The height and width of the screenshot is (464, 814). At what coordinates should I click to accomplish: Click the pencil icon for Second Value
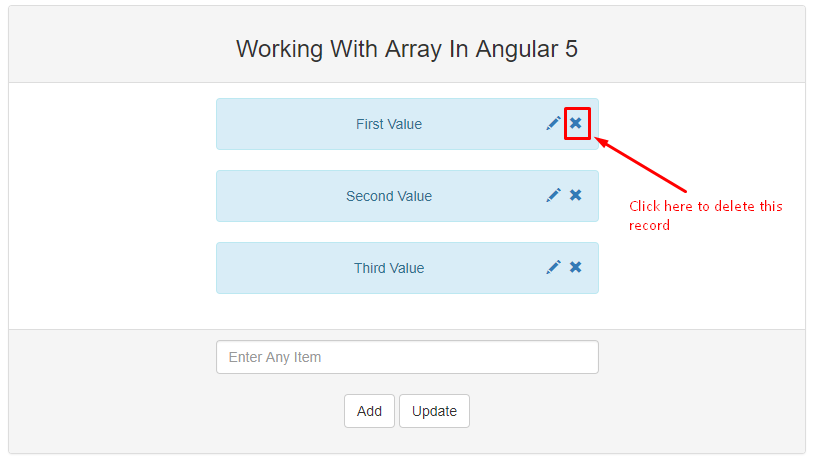553,195
